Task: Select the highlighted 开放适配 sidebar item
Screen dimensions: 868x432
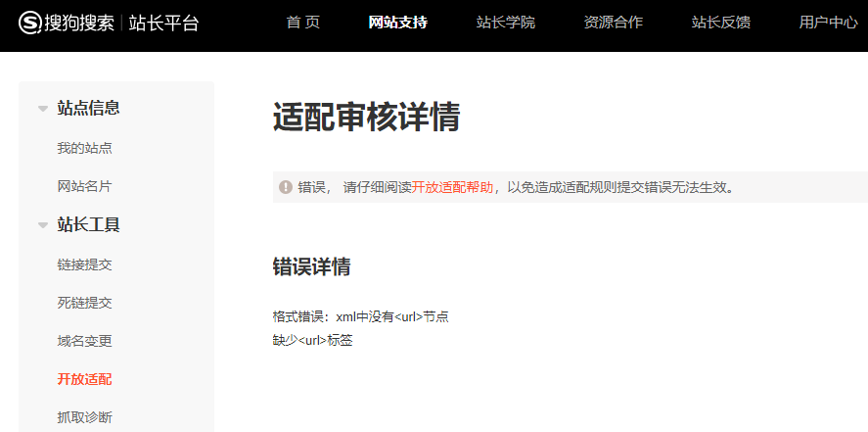Action: (x=84, y=379)
